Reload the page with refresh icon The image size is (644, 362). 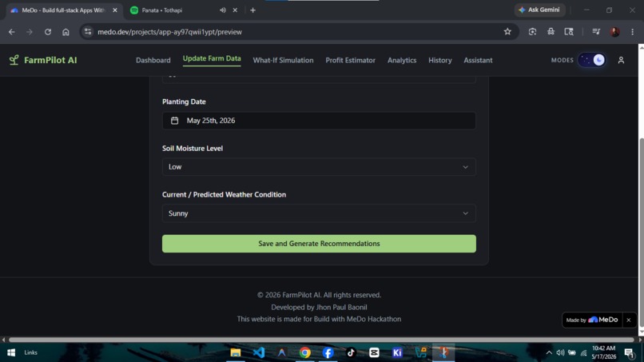48,32
